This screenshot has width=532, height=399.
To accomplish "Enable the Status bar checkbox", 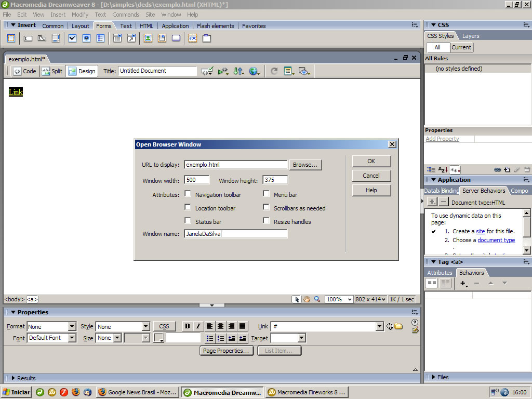I will click(188, 221).
